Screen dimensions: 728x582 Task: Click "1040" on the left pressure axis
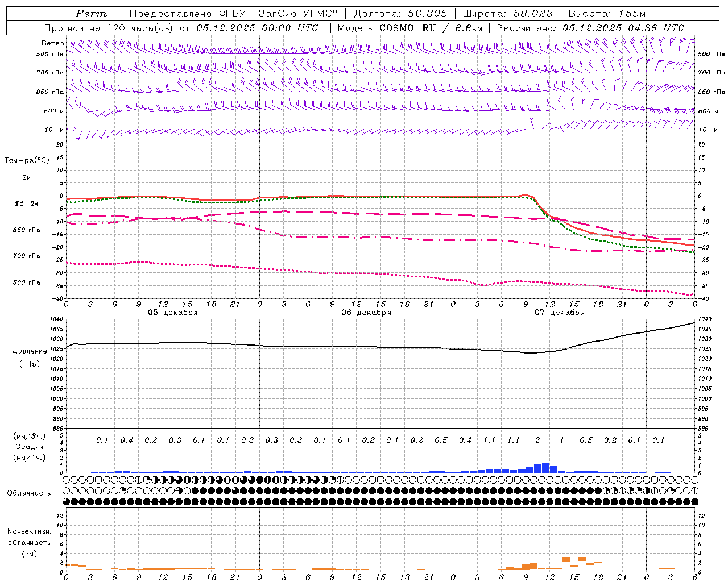[57, 319]
